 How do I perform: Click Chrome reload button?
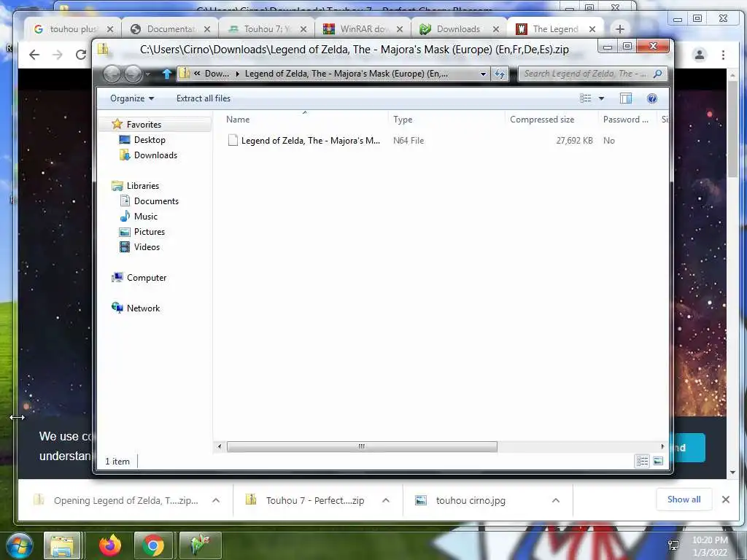pos(81,55)
